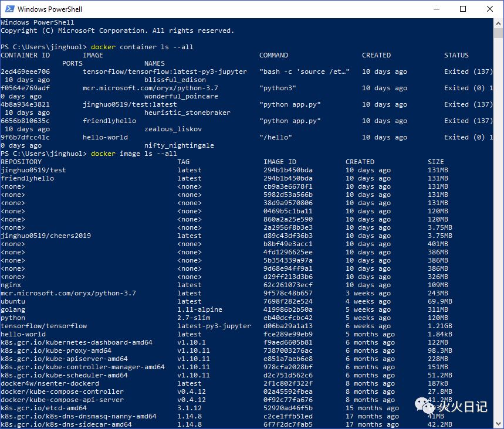Click container ID 4b8a934e3821
504x429 pixels.
pos(25,104)
